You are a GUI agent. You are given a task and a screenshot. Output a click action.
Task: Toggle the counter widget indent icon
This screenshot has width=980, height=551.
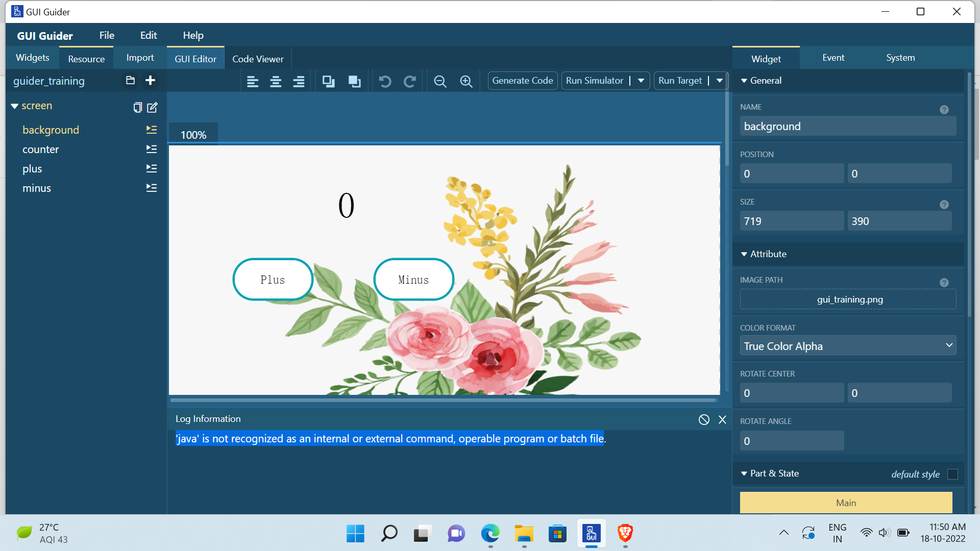click(152, 149)
